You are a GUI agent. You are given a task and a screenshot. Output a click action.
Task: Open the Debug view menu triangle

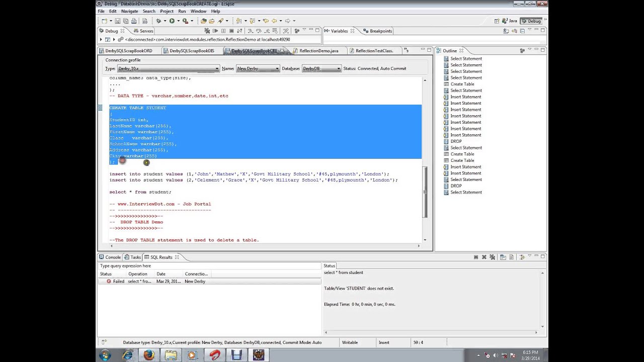[x=304, y=29]
